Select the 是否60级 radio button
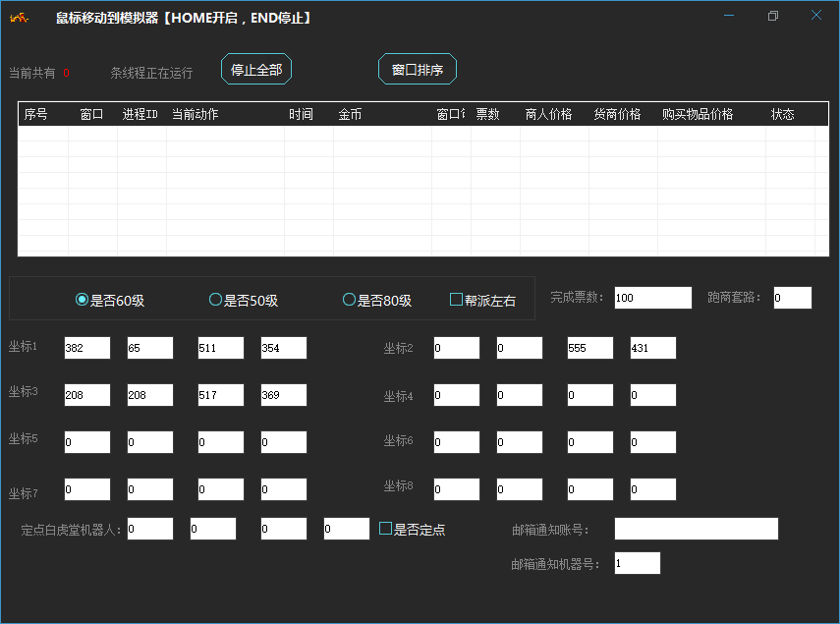 [83, 300]
